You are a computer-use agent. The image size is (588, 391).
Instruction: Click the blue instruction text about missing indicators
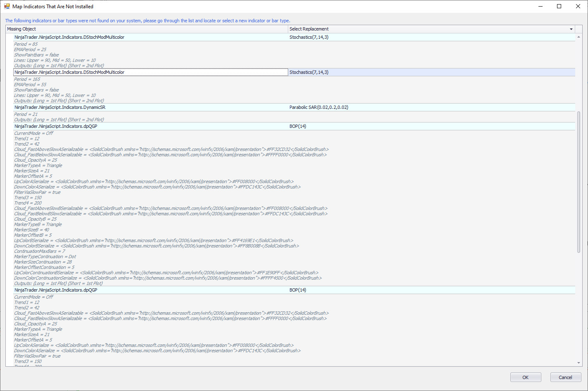click(148, 21)
